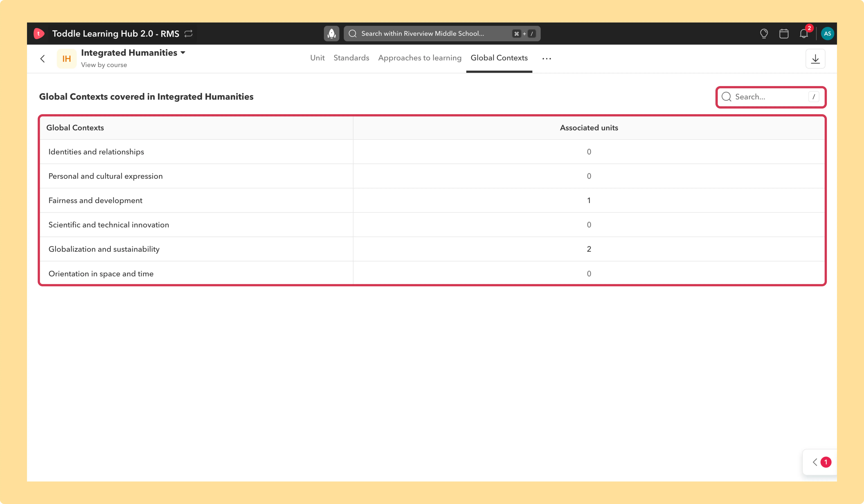This screenshot has width=864, height=504.
Task: Open the Globalization and sustainability row
Action: 432,249
